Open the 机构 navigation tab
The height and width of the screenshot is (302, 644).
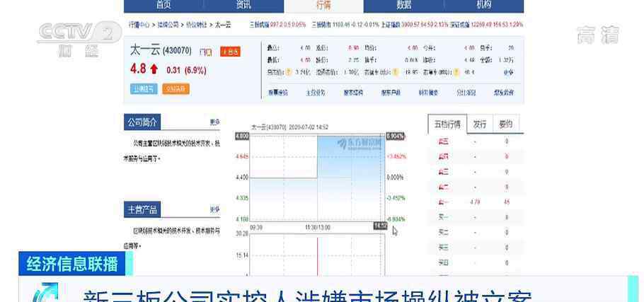pos(483,6)
